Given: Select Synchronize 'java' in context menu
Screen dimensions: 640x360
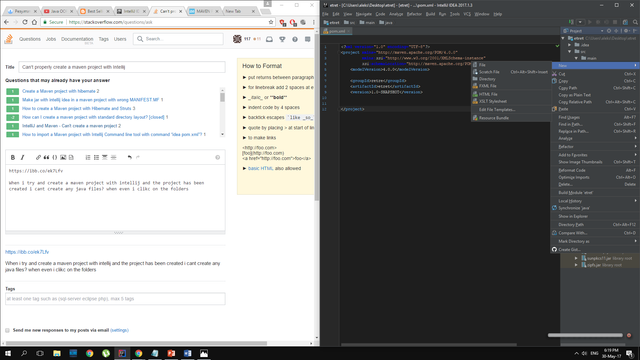Looking at the screenshot, I should click(594, 208).
